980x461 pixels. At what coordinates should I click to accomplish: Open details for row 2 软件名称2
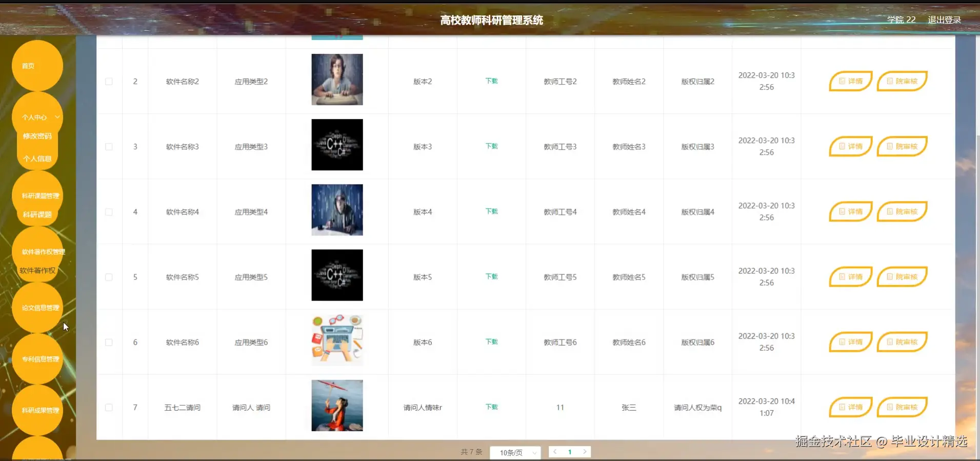pyautogui.click(x=850, y=81)
